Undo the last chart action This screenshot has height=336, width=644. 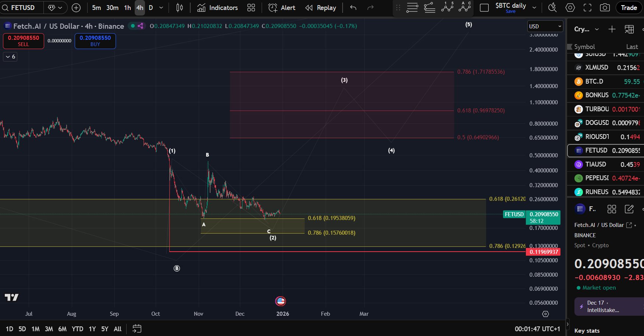pos(353,8)
